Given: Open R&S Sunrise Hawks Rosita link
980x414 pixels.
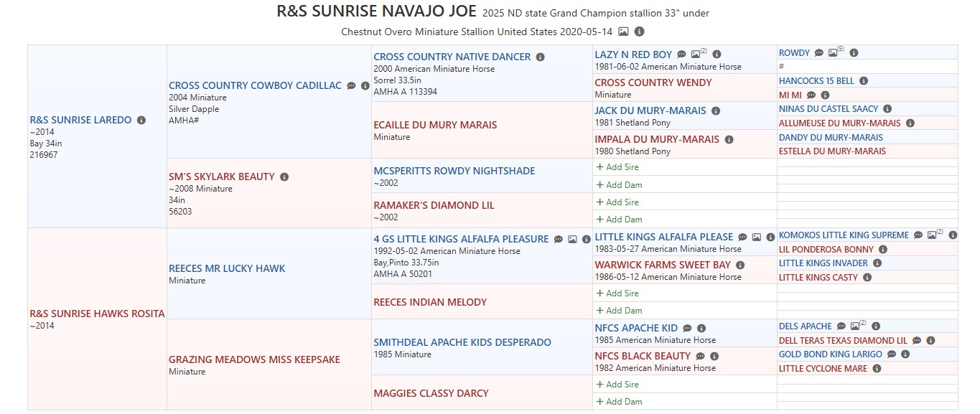Looking at the screenshot, I should [x=97, y=314].
